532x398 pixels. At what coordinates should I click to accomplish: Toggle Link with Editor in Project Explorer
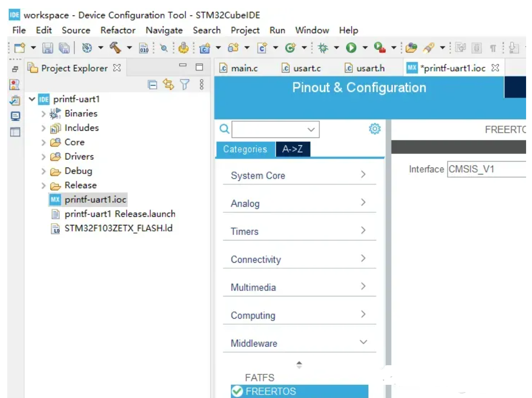[x=168, y=84]
